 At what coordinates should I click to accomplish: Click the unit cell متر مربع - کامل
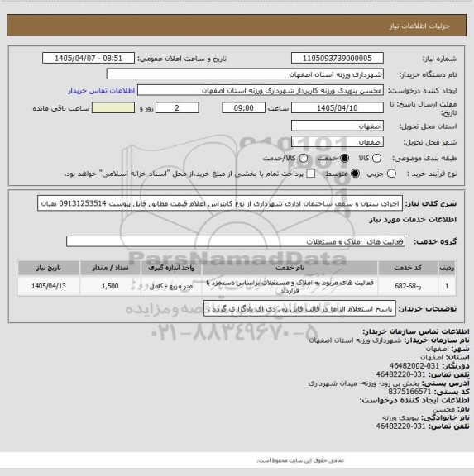tap(171, 286)
